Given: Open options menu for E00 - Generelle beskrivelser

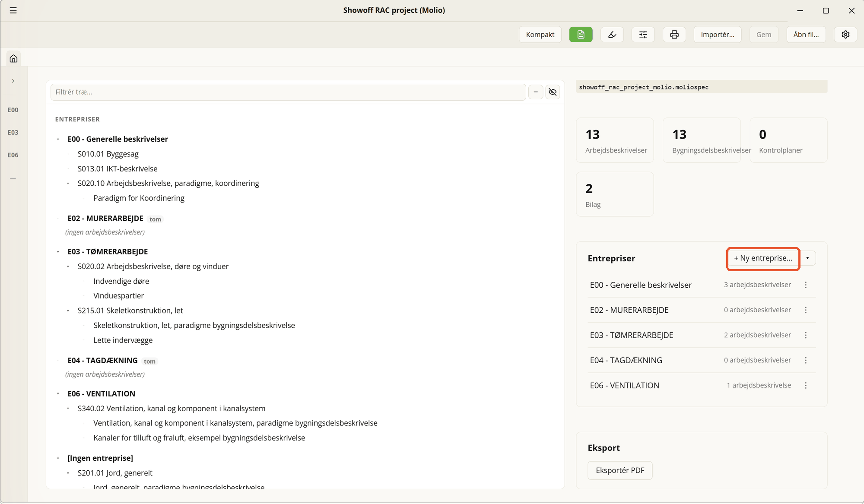Looking at the screenshot, I should 806,285.
